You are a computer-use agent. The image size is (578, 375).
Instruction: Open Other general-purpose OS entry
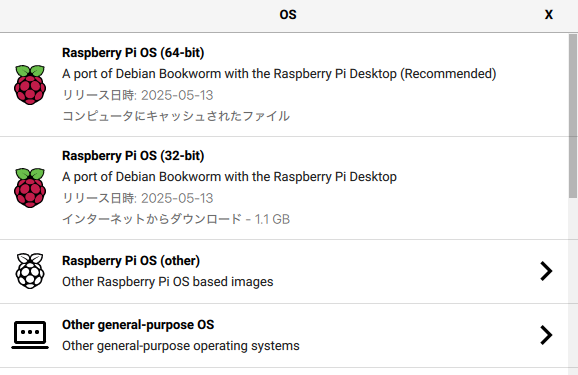point(284,336)
